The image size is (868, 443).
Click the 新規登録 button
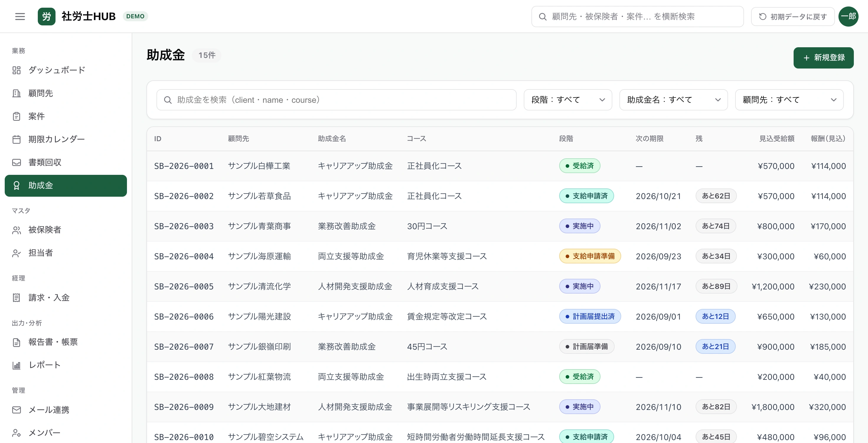click(x=823, y=58)
